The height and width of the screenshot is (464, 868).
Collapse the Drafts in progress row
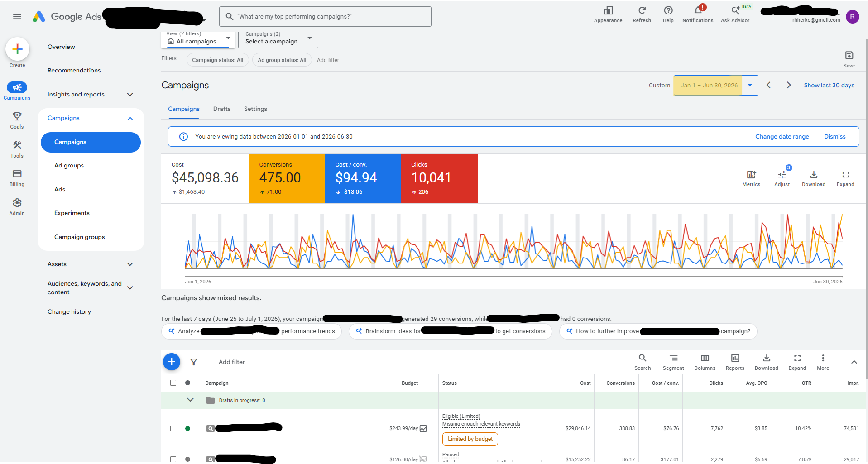point(190,400)
